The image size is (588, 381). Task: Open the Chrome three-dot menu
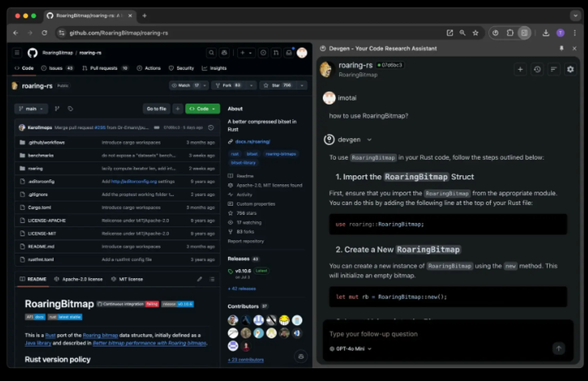[x=574, y=33]
